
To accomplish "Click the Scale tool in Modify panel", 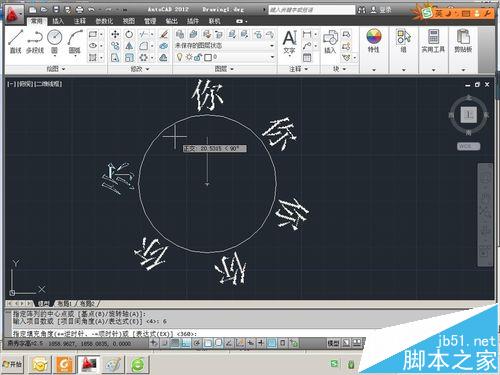I will (x=129, y=58).
